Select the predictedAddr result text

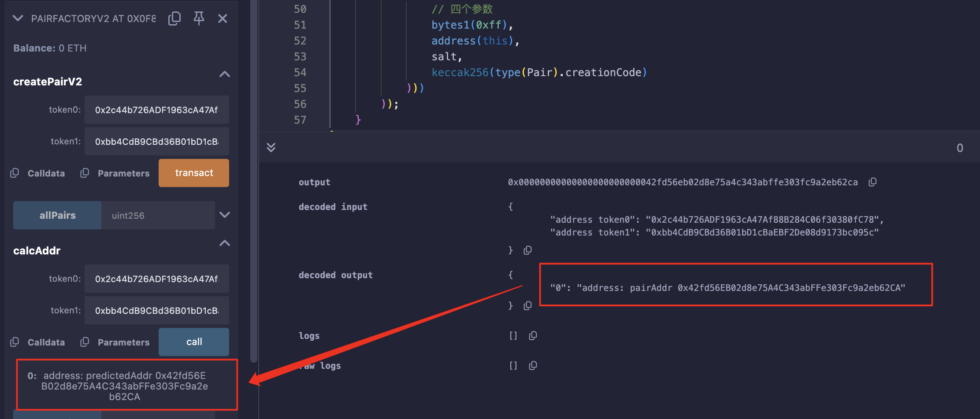point(124,386)
